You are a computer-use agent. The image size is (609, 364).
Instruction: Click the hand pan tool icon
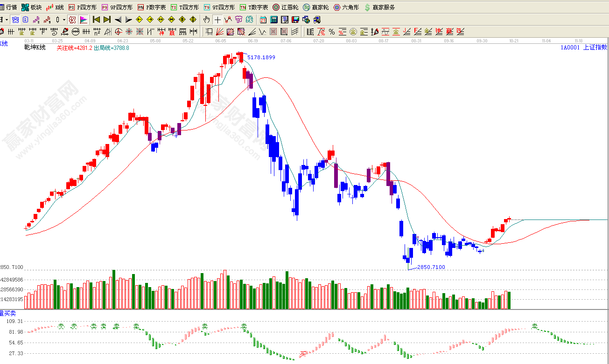point(207,20)
